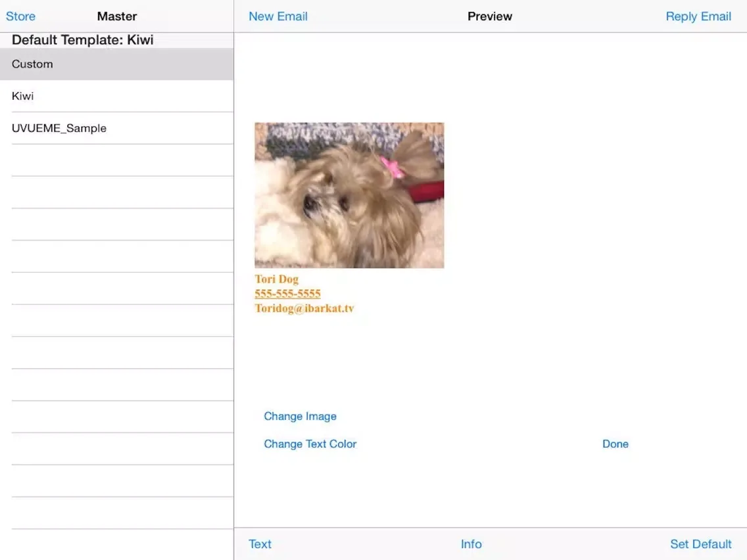Select the Kiwi template in the list
Image resolution: width=747 pixels, height=560 pixels.
(116, 97)
